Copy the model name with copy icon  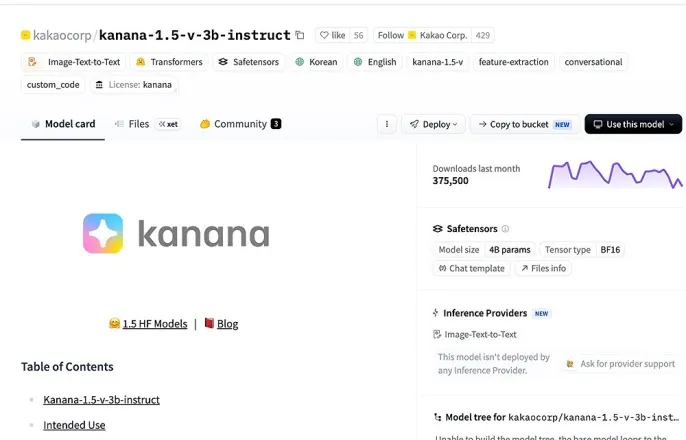[x=300, y=35]
